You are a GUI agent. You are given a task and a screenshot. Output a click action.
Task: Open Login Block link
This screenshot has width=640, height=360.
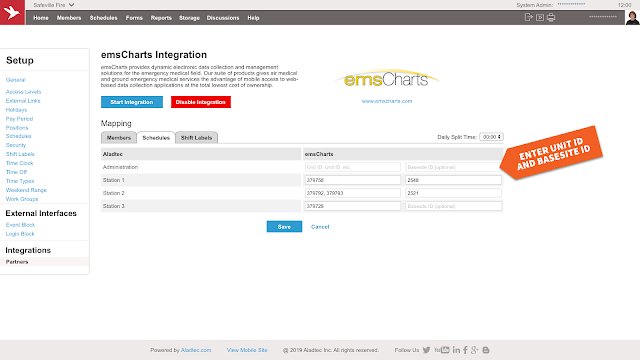20,234
